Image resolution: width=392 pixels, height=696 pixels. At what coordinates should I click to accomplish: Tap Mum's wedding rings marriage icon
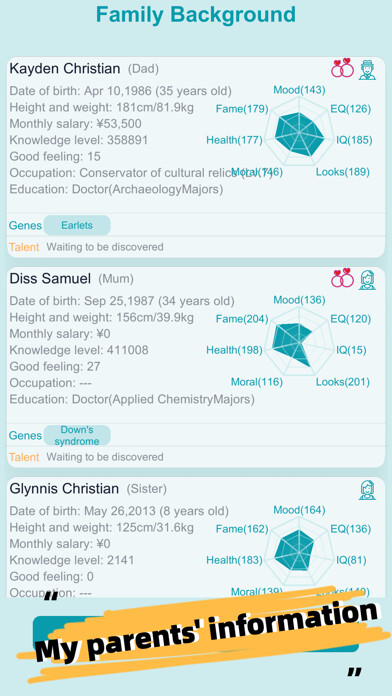[x=342, y=278]
